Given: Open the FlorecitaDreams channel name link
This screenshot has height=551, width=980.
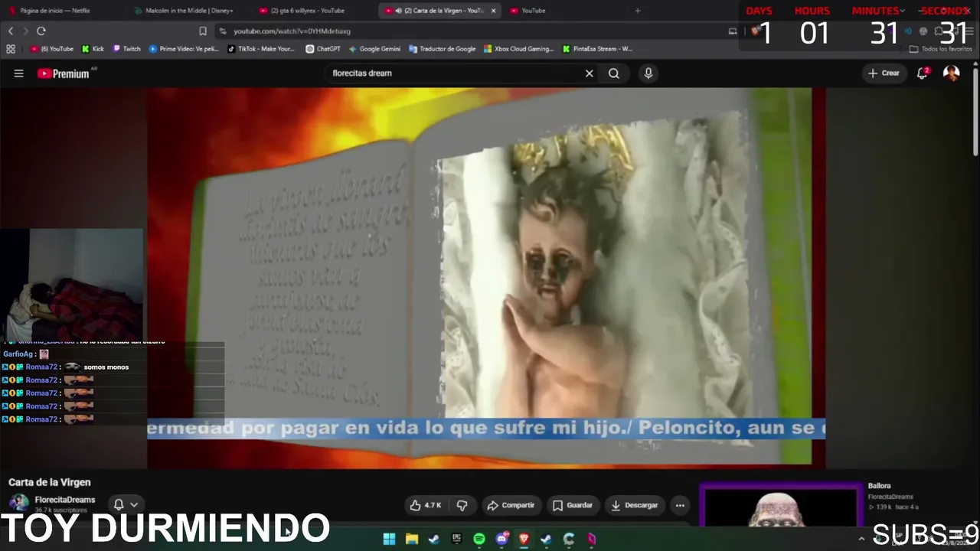Looking at the screenshot, I should coord(65,500).
